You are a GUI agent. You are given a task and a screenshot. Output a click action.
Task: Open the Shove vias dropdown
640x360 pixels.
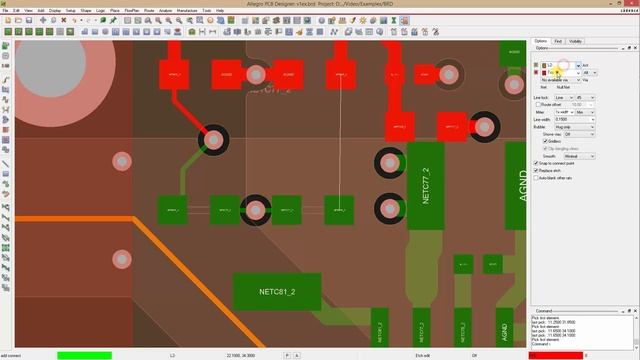pos(579,134)
